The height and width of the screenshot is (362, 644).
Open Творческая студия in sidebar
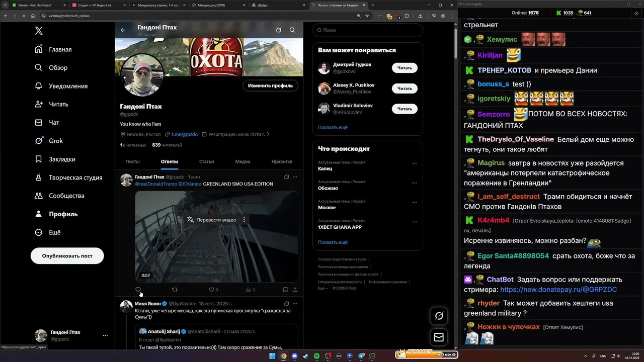[68, 177]
